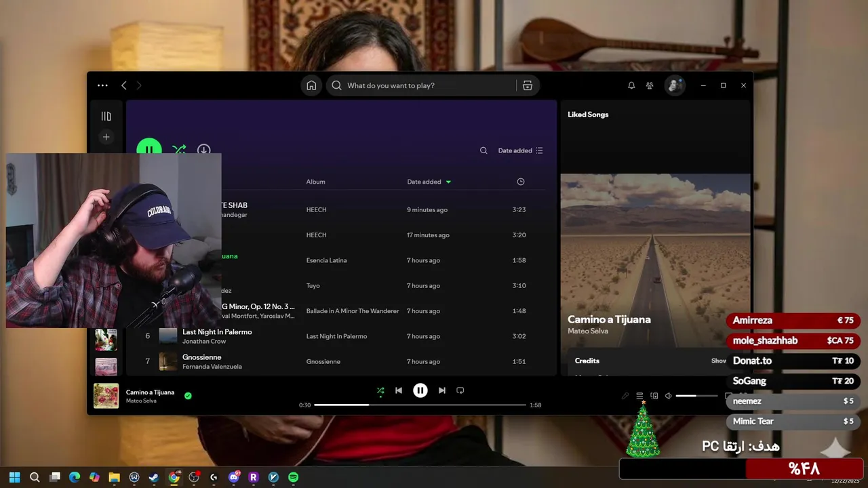
Task: Open Discord from the taskbar
Action: click(234, 477)
